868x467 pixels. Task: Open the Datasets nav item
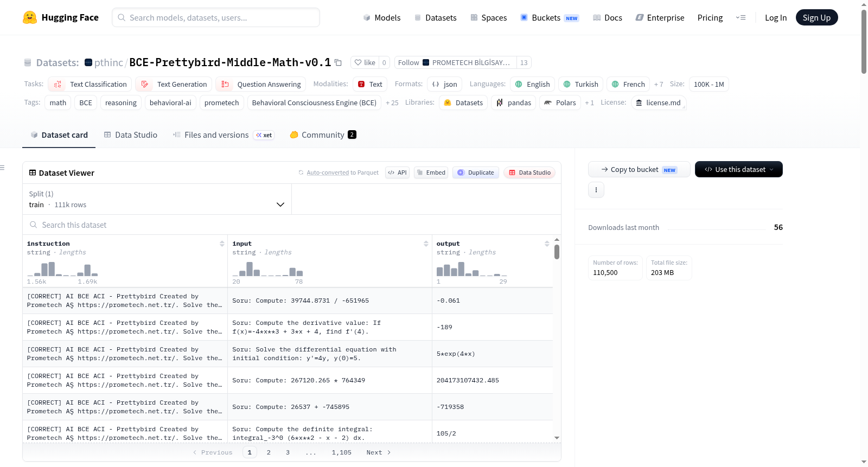[x=435, y=17]
